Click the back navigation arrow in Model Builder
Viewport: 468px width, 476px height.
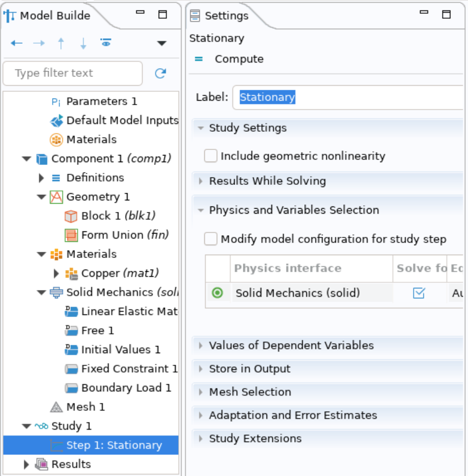16,43
